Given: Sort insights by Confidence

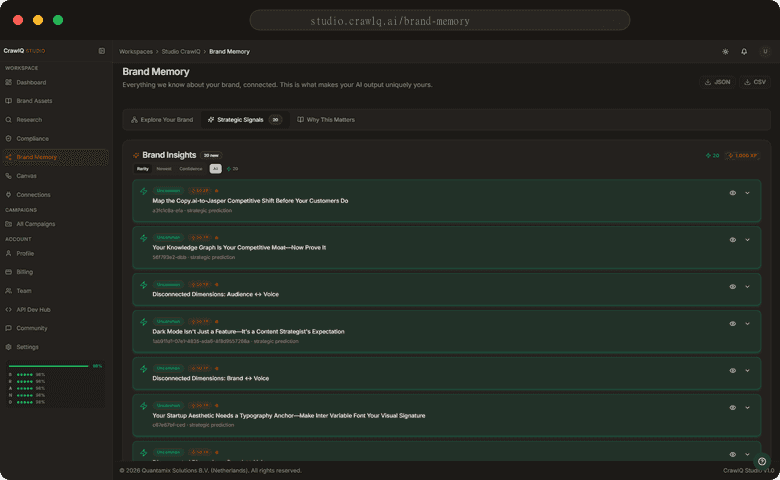Looking at the screenshot, I should [191, 169].
